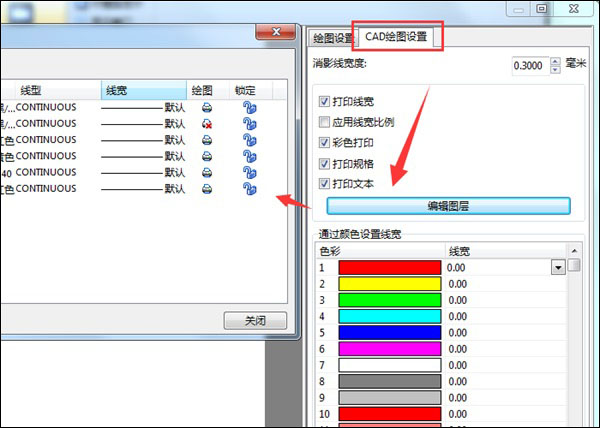600x428 pixels.
Task: Maximize the main application window
Action: click(x=541, y=8)
